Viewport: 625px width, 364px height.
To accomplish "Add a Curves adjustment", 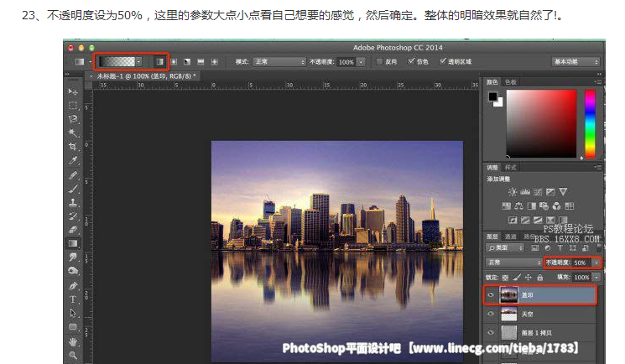I will tap(538, 192).
